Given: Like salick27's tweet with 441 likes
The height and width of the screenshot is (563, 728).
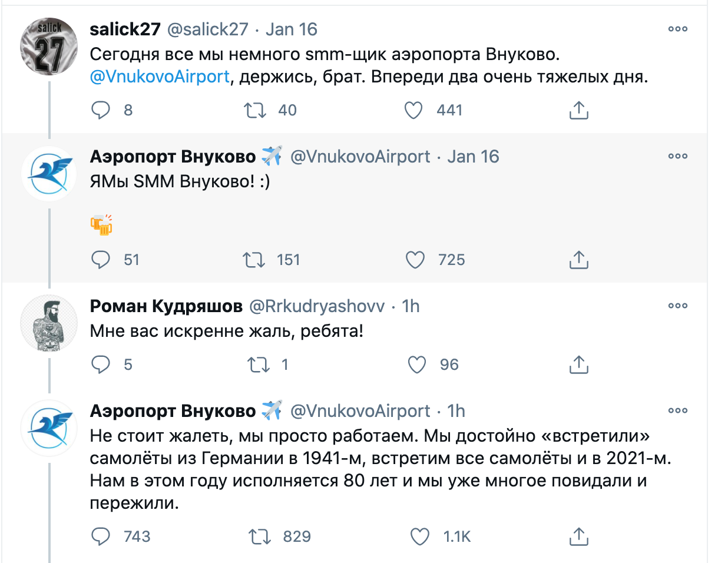Looking at the screenshot, I should click(x=413, y=110).
